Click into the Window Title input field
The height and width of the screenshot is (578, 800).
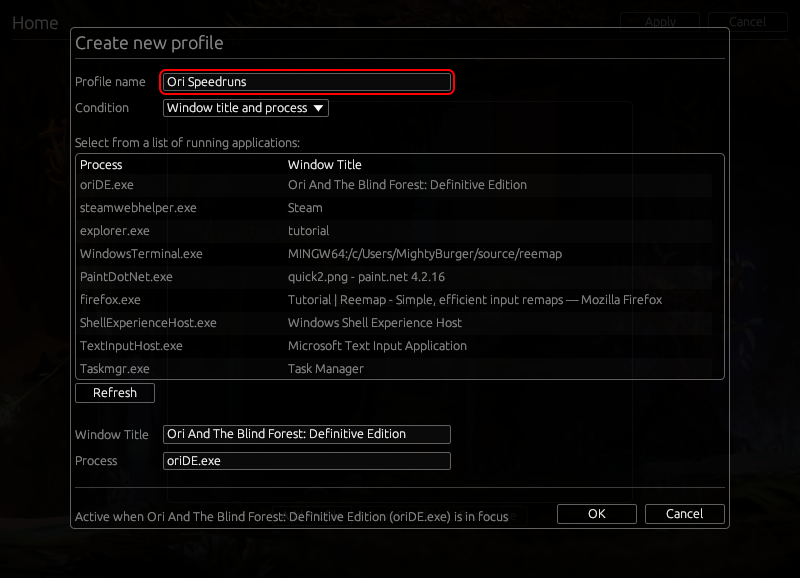point(306,434)
